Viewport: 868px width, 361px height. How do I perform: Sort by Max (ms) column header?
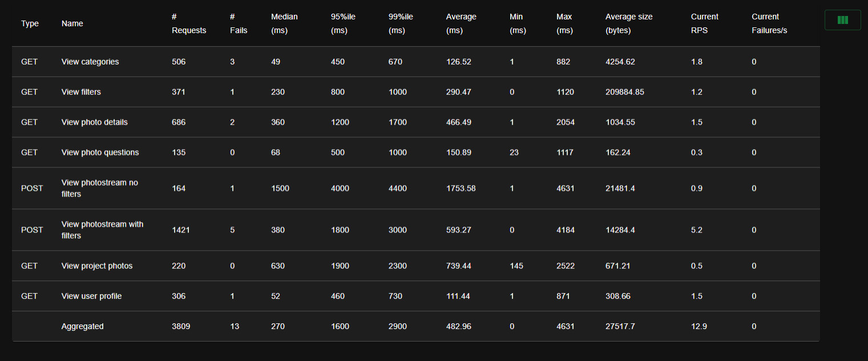coord(564,23)
